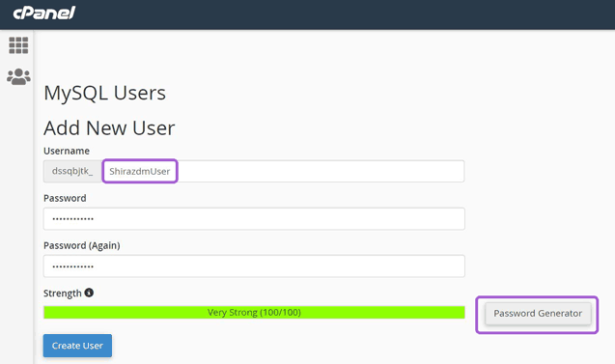Click the MySQL Users heading
Screen dimensions: 615x364
(104, 94)
